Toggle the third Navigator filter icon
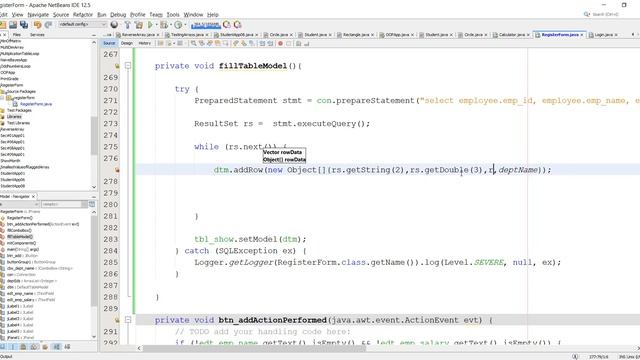640x360 pixels. click(23, 347)
